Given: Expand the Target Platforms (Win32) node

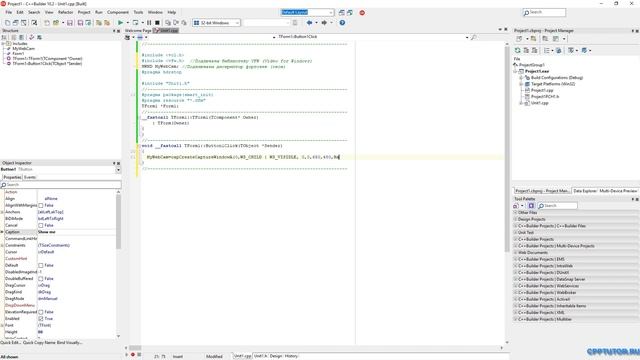Looking at the screenshot, I should tap(521, 84).
